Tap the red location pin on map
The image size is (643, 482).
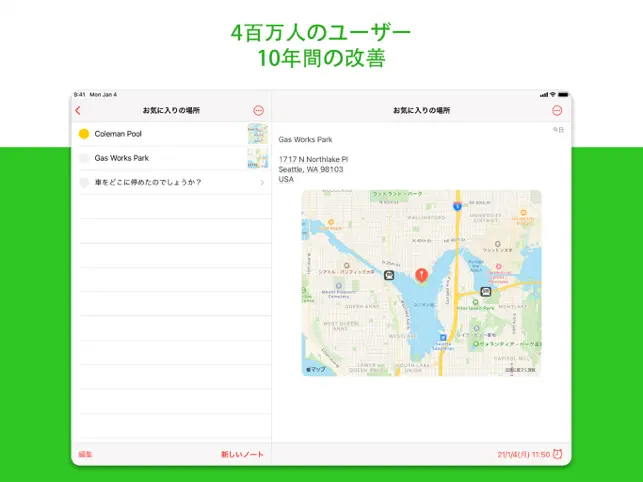422,275
